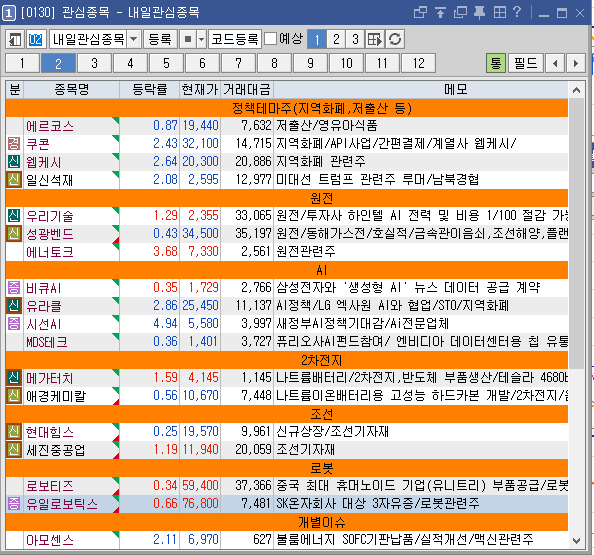Click the 2차전지 orange group header
Screen dimensions: 594x555
point(287,360)
